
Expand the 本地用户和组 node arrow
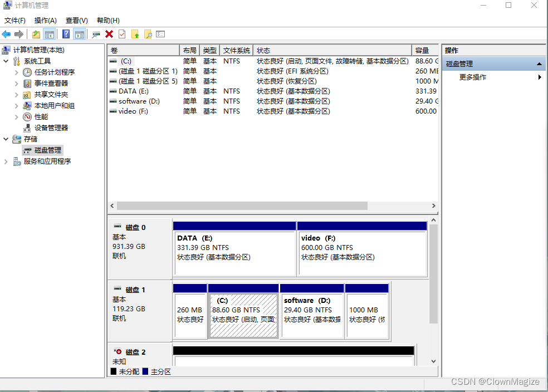tap(16, 106)
